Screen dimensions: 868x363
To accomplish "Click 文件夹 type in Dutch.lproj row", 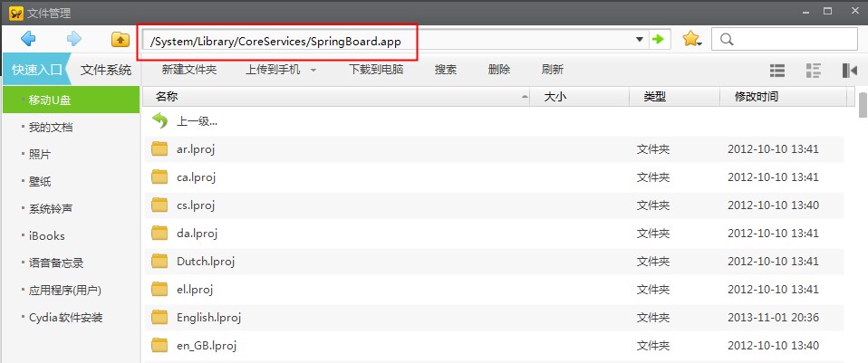I will pyautogui.click(x=652, y=262).
